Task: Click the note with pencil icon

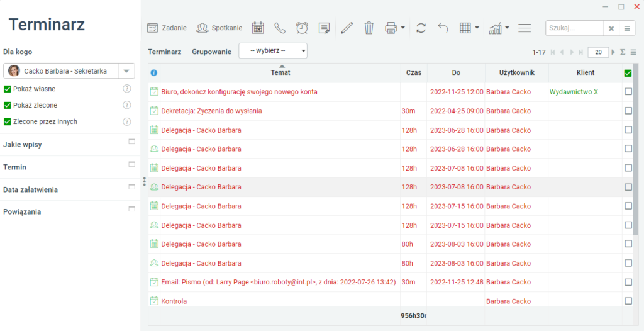Action: (325, 28)
